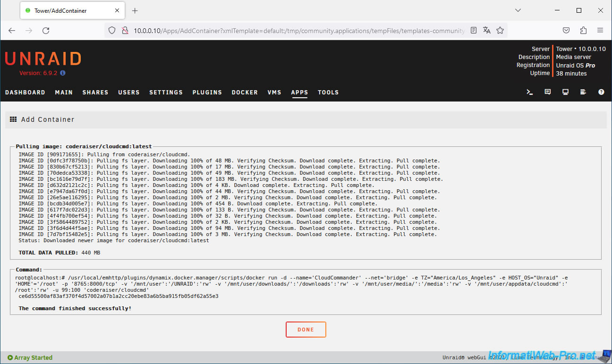Open the Dashboard menu
This screenshot has height=364, width=612.
tap(25, 93)
